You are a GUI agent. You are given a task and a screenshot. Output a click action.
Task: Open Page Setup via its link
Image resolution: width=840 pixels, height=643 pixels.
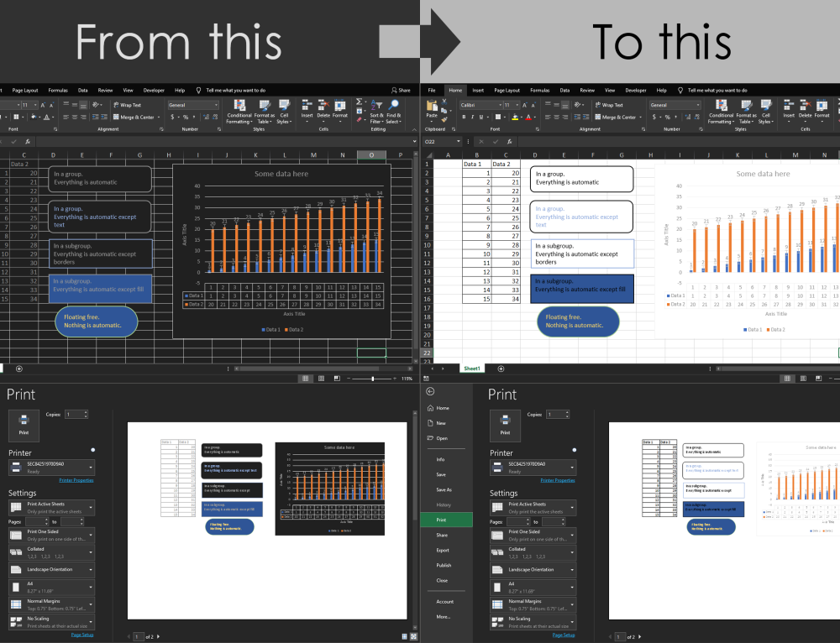coord(563,635)
